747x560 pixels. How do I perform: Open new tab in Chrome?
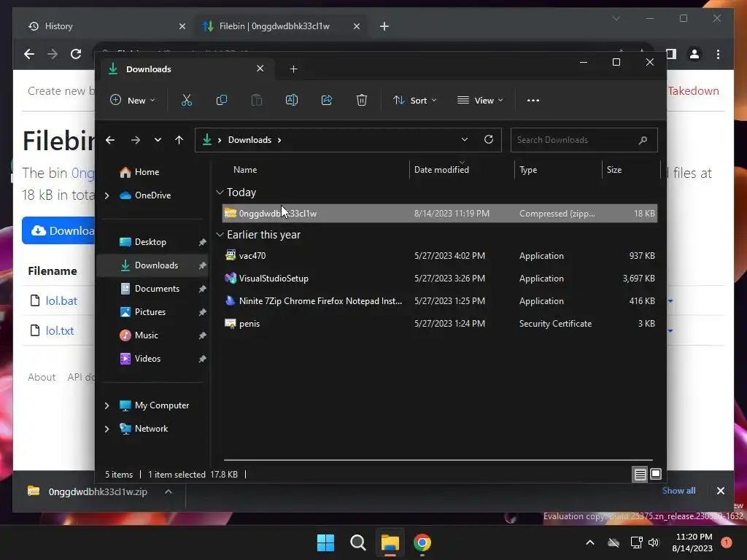[384, 26]
